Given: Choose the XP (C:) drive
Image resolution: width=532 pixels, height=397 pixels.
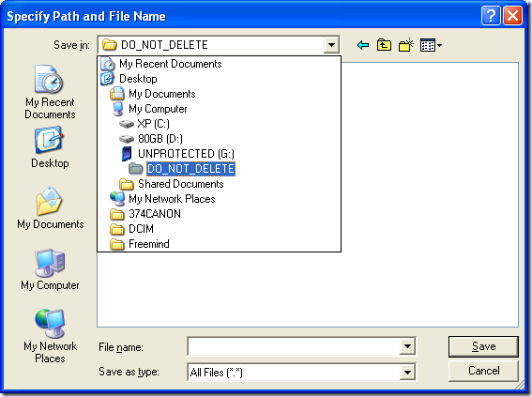Looking at the screenshot, I should point(219,124).
